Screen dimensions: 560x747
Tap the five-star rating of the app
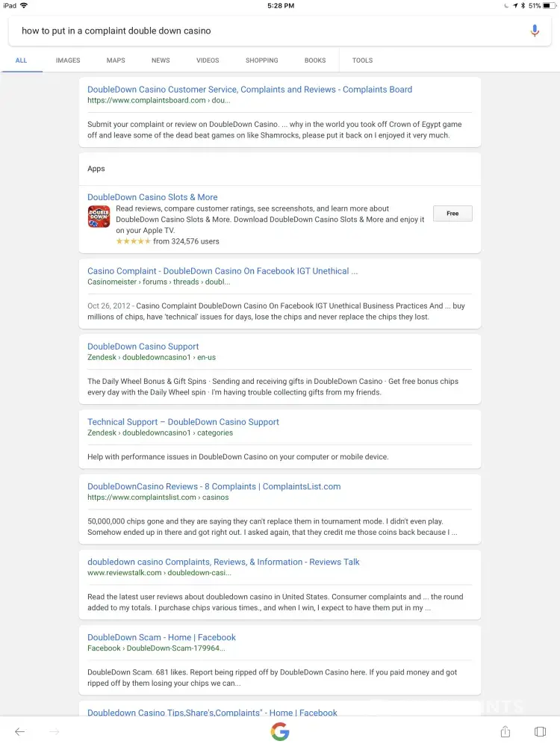[x=134, y=241]
